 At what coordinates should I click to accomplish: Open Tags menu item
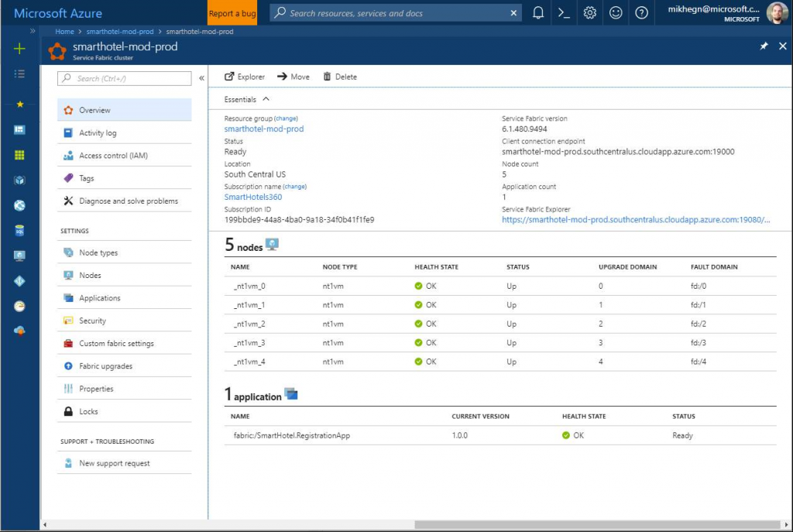(x=125, y=179)
